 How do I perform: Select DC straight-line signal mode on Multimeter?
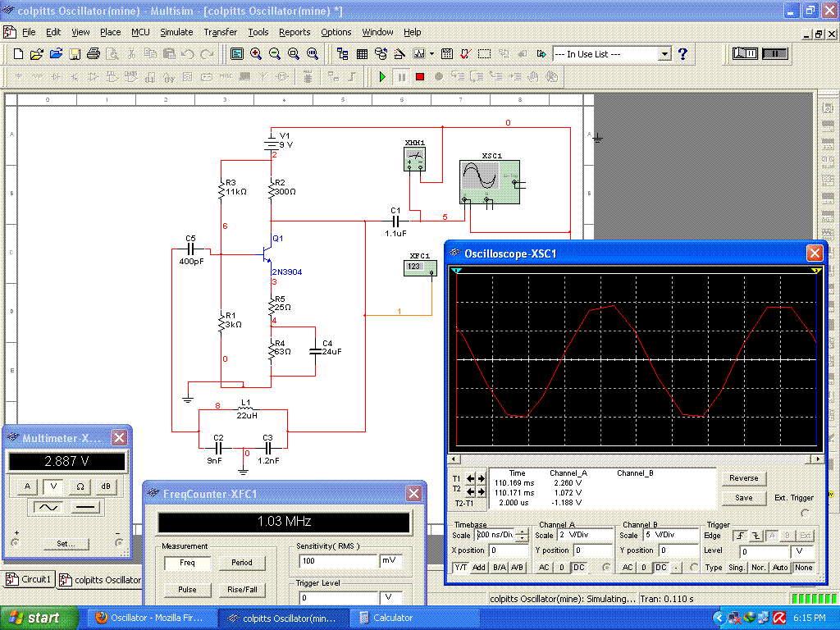point(85,507)
